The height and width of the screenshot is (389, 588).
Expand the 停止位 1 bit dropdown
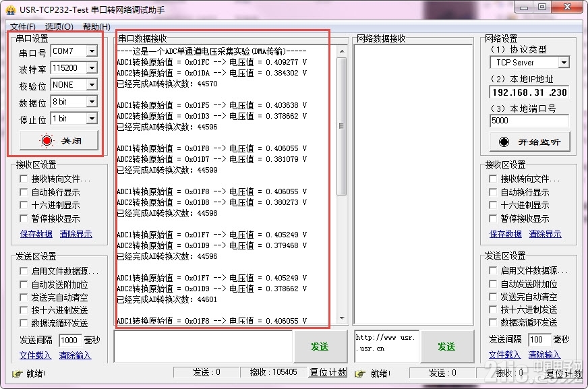92,119
